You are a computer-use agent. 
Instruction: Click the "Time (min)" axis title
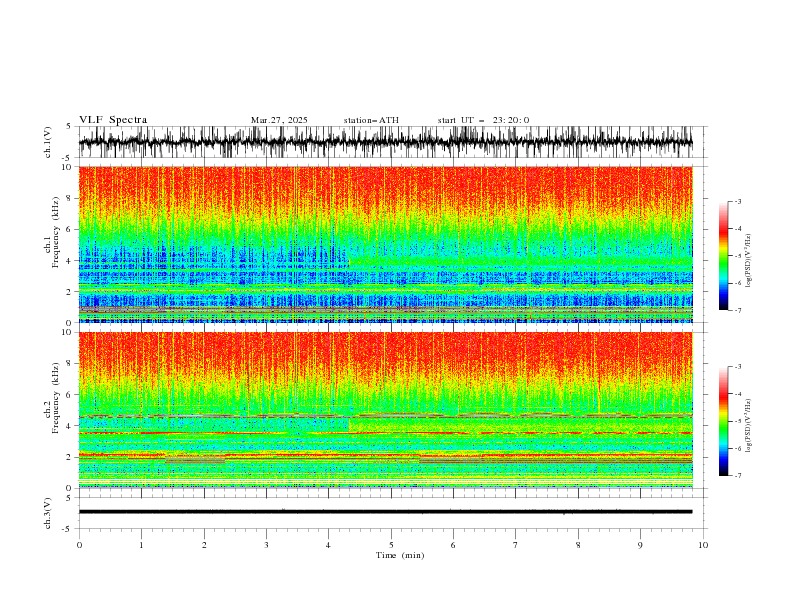[x=400, y=555]
